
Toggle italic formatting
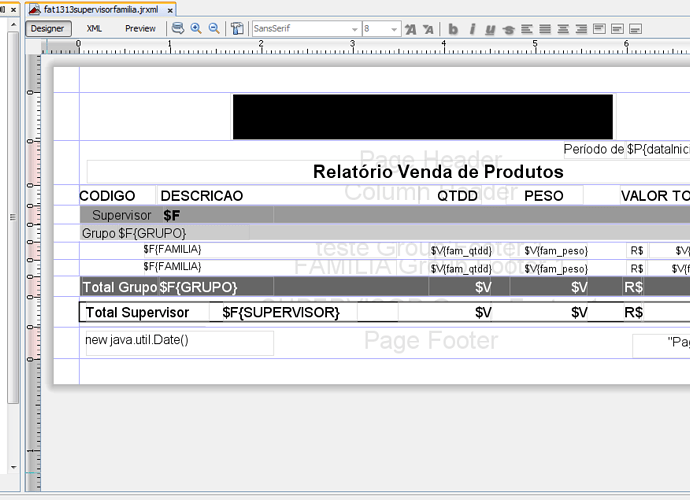click(x=472, y=29)
